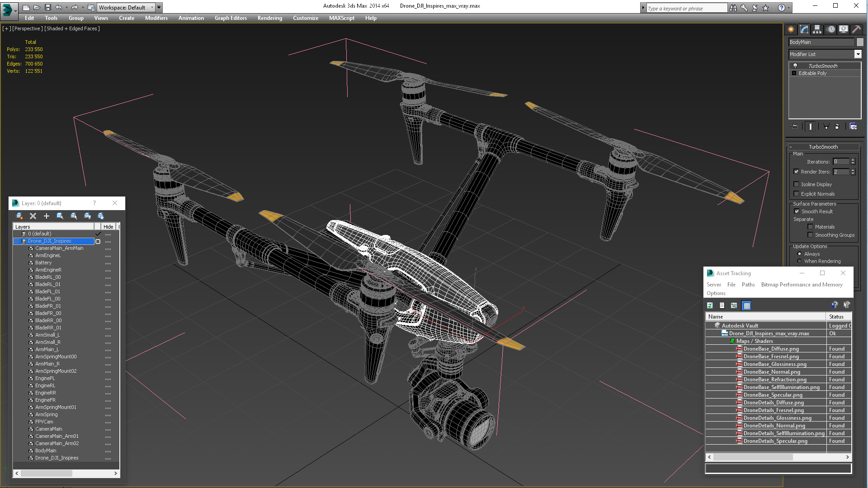Open the Modifier List dropdown
The image size is (868, 488).
click(x=858, y=54)
